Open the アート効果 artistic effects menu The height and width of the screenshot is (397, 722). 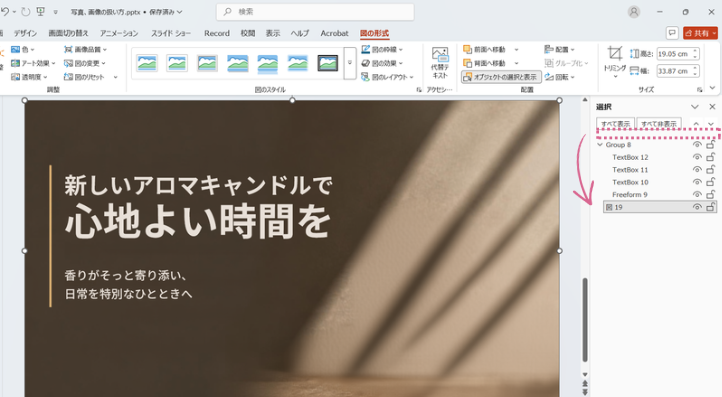pos(33,63)
